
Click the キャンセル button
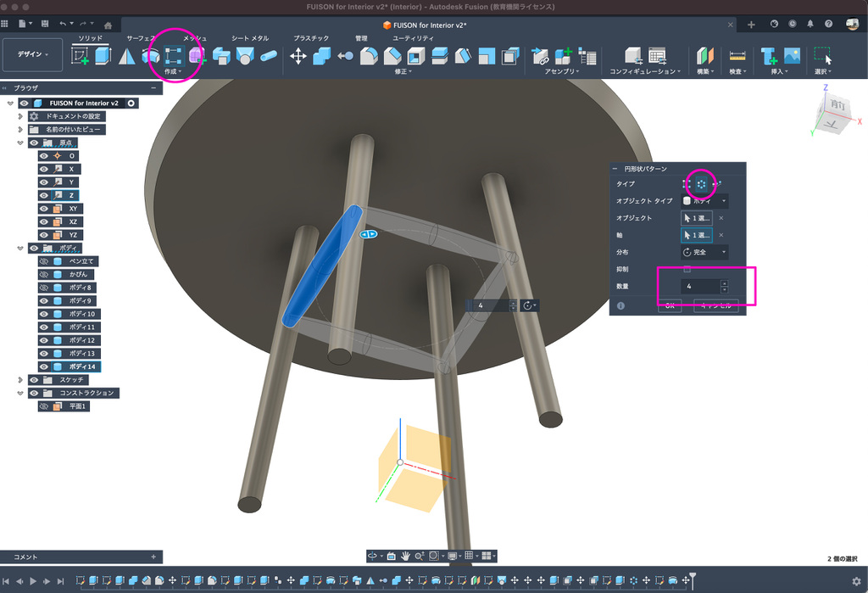point(715,305)
